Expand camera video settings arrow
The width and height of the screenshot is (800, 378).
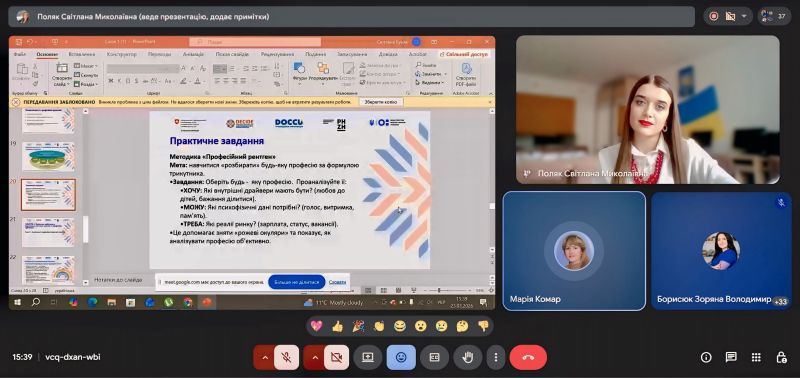tap(315, 358)
